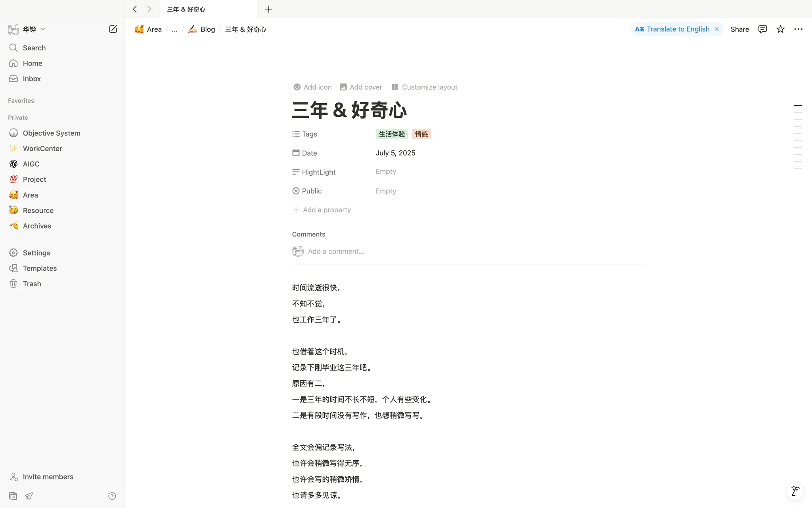The image size is (812, 508).
Task: Open a new tab with plus icon
Action: pyautogui.click(x=268, y=9)
